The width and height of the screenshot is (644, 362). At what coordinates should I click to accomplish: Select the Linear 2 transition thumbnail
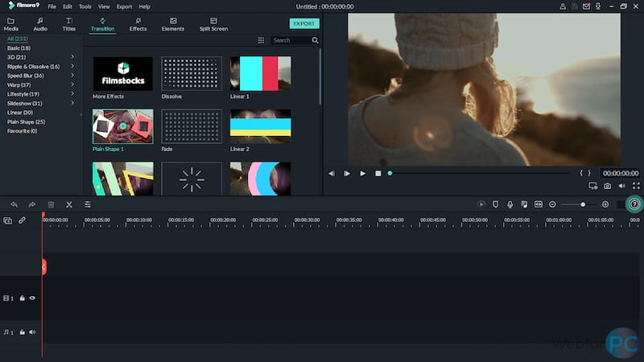tap(260, 126)
